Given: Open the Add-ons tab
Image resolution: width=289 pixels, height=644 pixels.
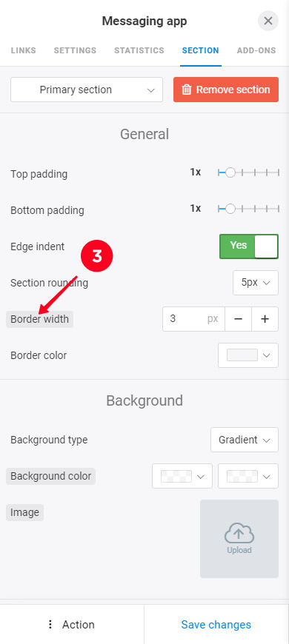Looking at the screenshot, I should point(256,50).
